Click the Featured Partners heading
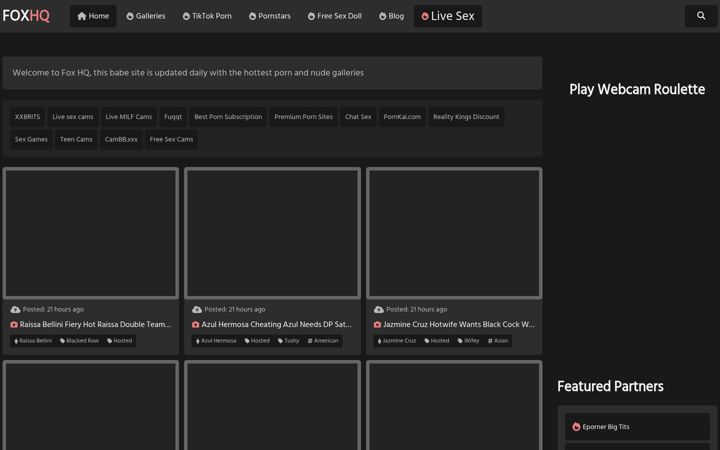 [610, 387]
